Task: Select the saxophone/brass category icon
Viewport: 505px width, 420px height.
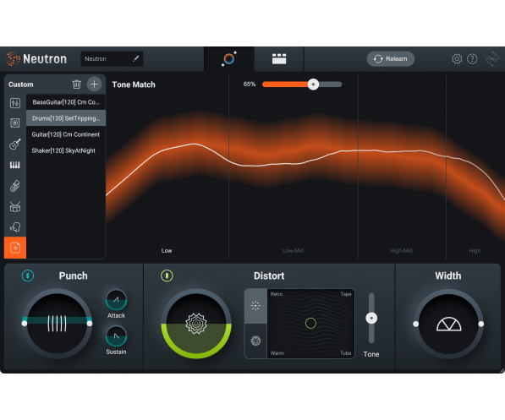Action: 15,186
